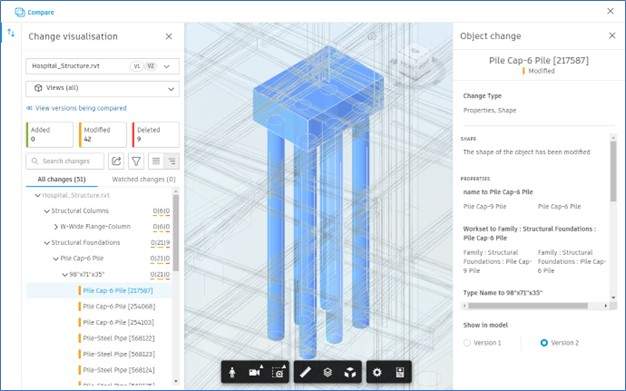Open the Levels layers tool
This screenshot has height=391, width=626.
tap(327, 372)
